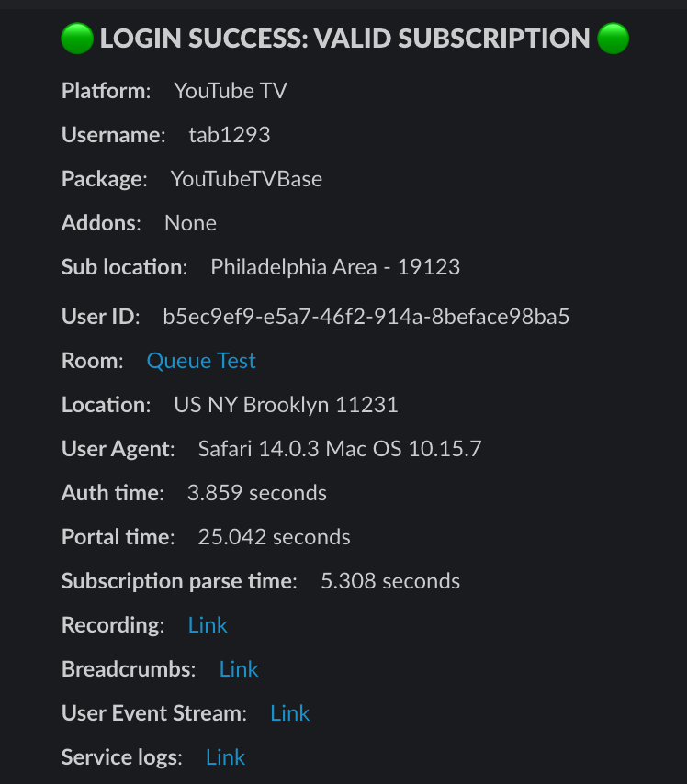Open the Service logs link
The height and width of the screenshot is (784, 687).
click(x=225, y=757)
